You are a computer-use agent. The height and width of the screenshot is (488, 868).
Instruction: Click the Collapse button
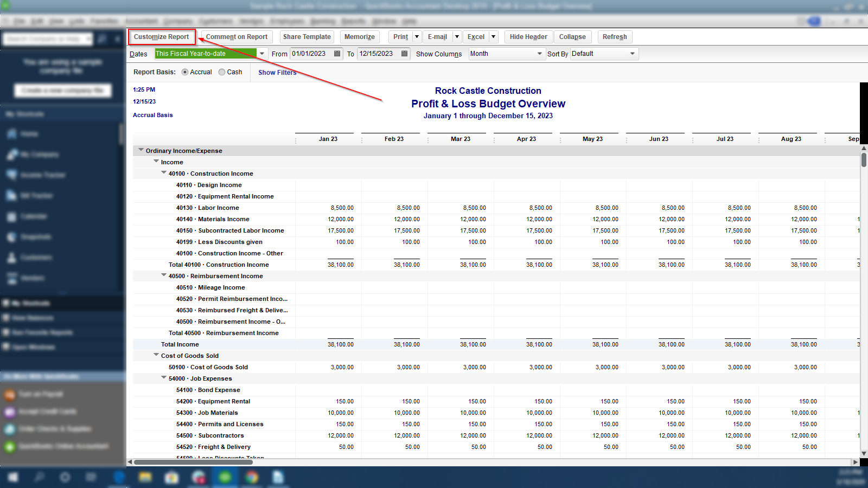(572, 37)
